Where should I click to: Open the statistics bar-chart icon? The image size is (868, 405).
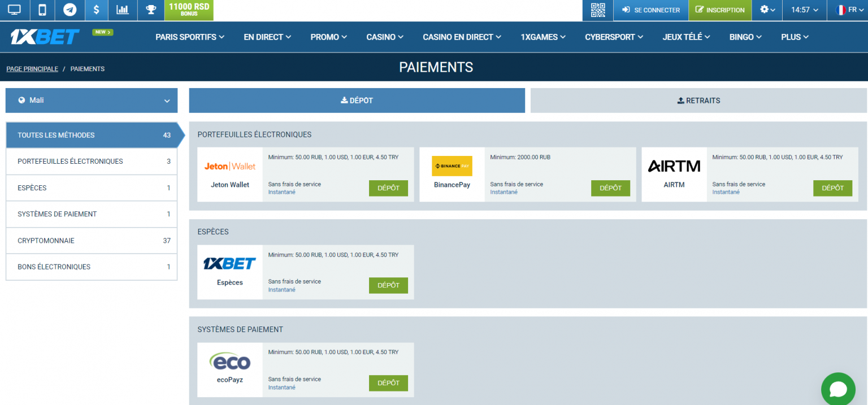point(123,10)
